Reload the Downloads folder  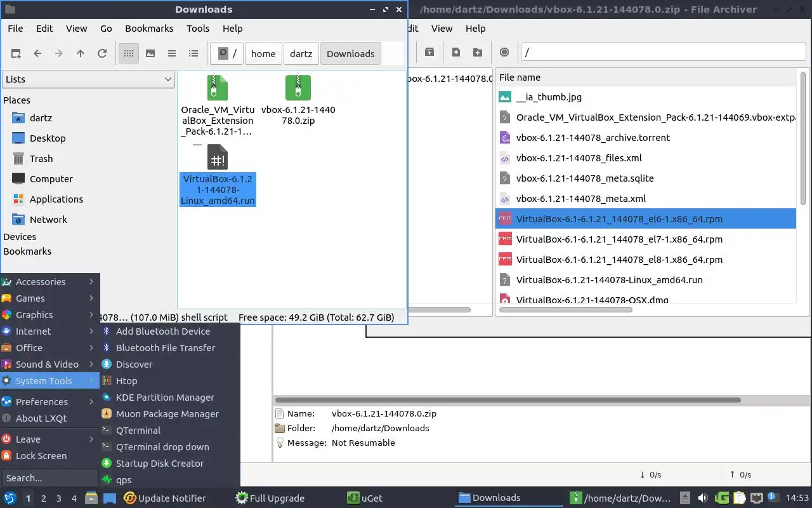pos(102,54)
